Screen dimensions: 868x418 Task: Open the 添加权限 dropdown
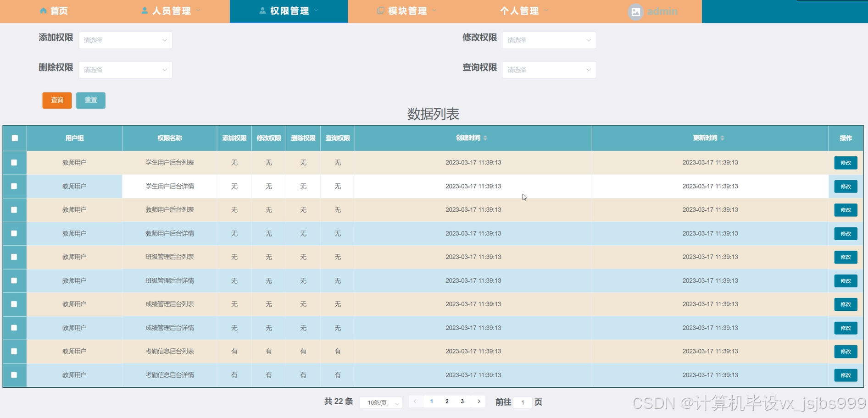[125, 40]
